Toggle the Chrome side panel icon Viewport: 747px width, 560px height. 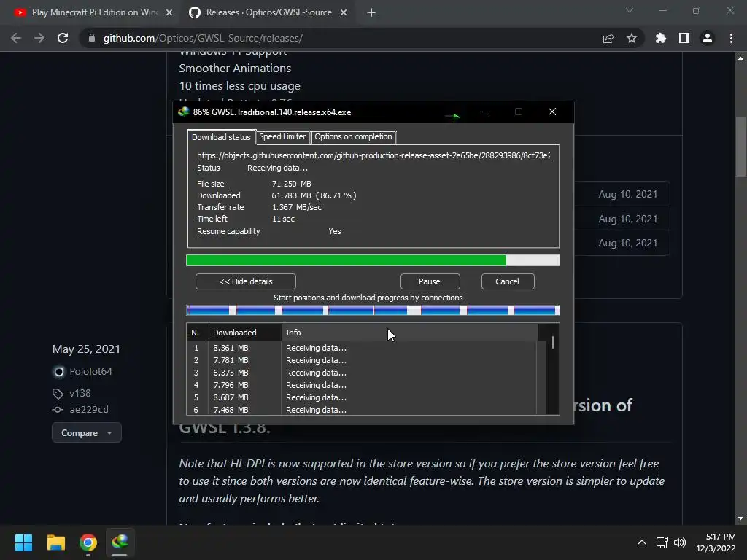coord(684,38)
